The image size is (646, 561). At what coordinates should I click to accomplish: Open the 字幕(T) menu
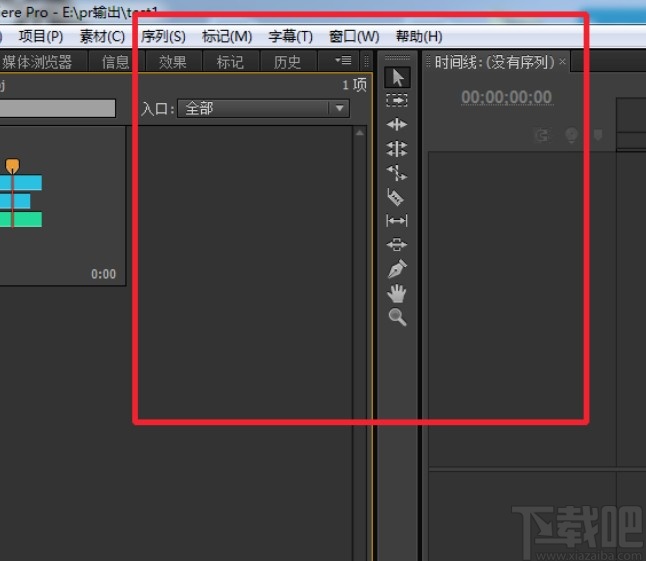[x=290, y=37]
